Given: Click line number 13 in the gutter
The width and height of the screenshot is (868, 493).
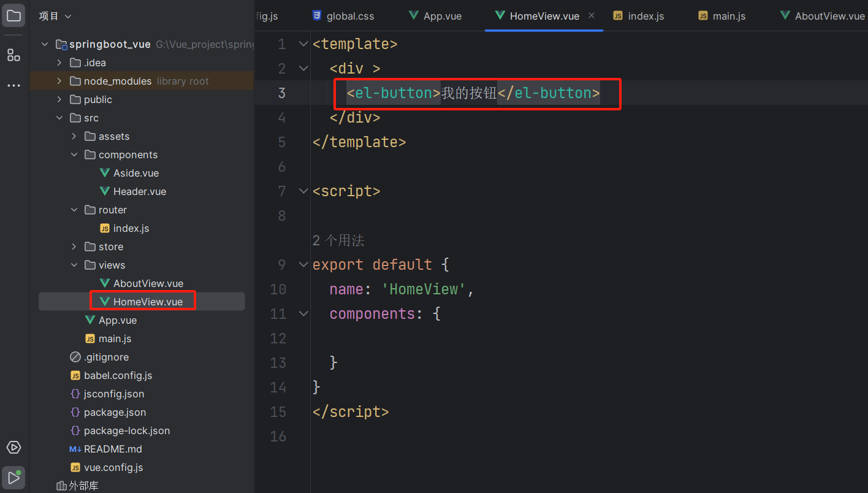Looking at the screenshot, I should pos(278,363).
